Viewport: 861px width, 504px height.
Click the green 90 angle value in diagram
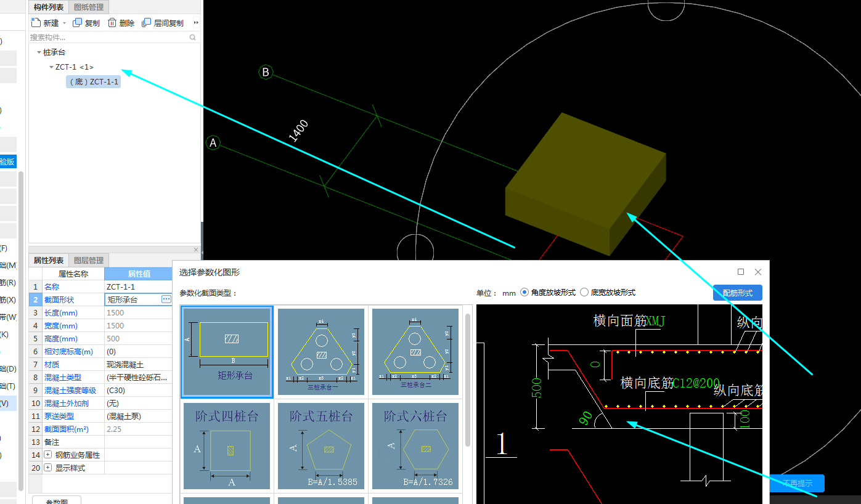pos(585,418)
